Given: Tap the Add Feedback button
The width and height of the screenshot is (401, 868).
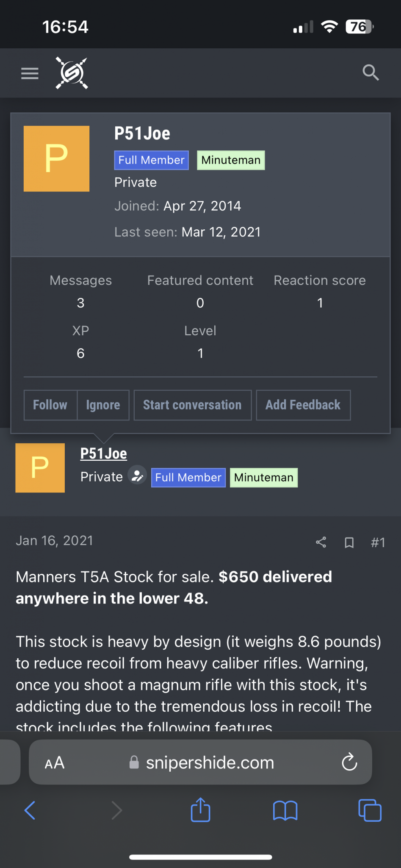Looking at the screenshot, I should click(x=303, y=405).
